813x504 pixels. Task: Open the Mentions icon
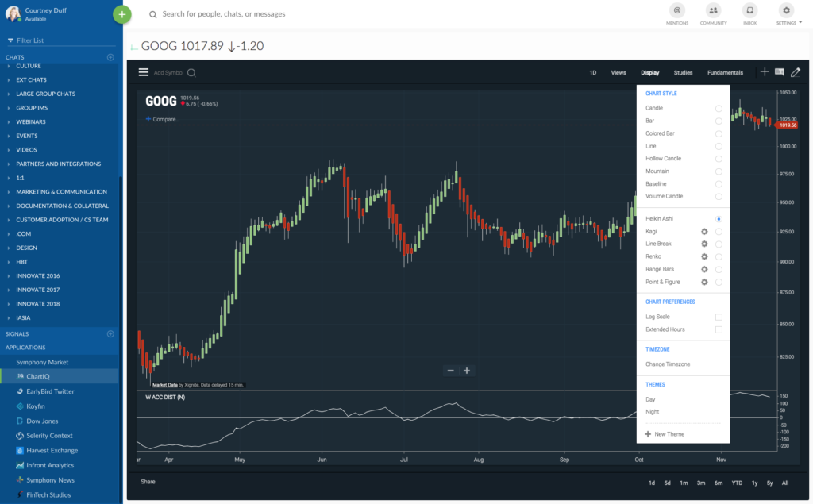tap(676, 10)
